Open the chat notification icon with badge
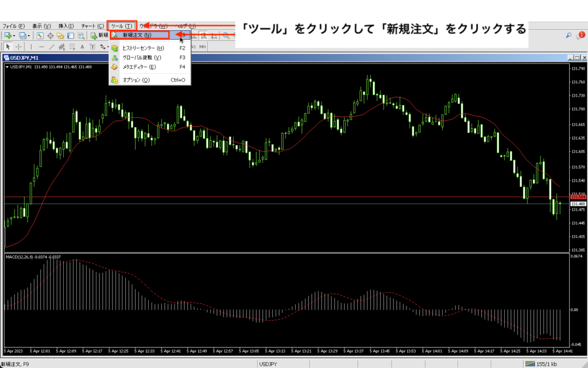The width and height of the screenshot is (588, 368). (x=580, y=35)
